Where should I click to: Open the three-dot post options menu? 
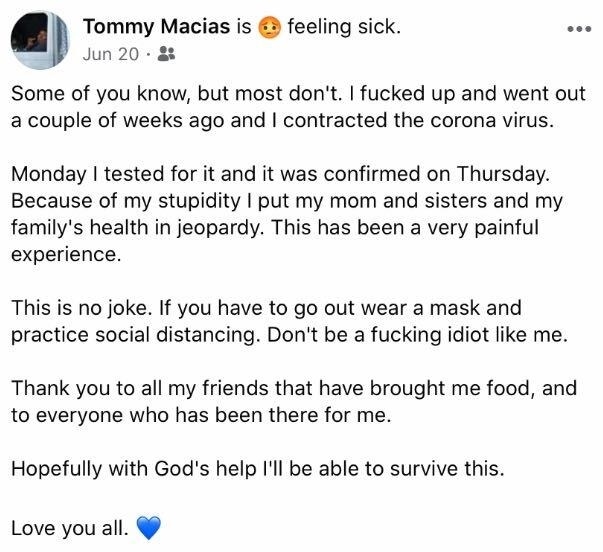pyautogui.click(x=579, y=29)
